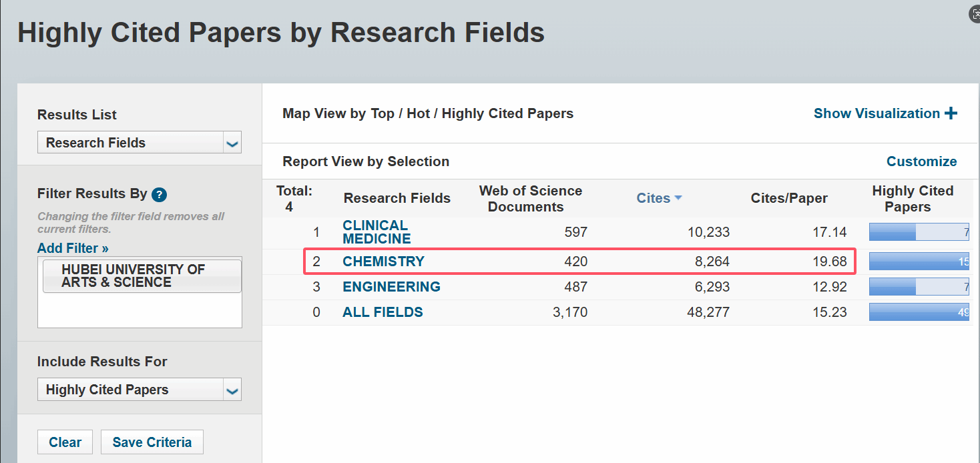Open the Customize report link

coord(921,161)
